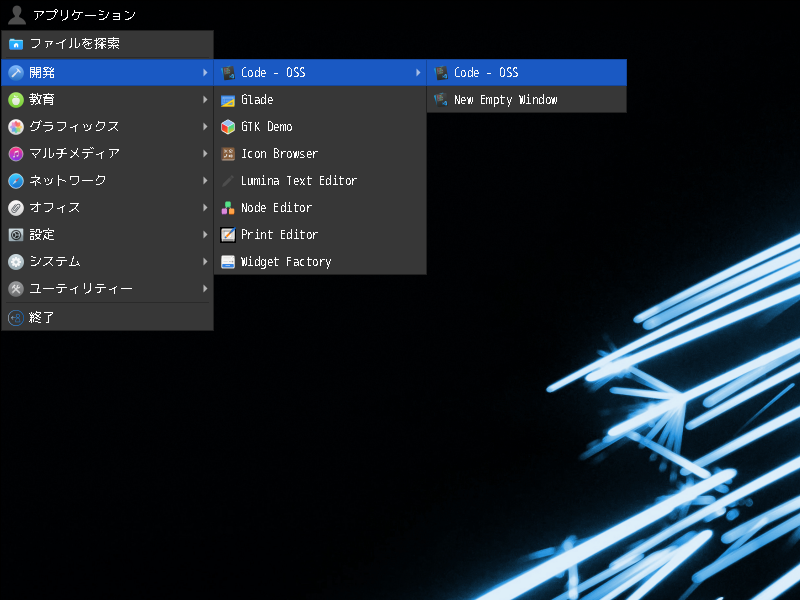Click the Code - OSS icon in the 開発 submenu

tap(228, 72)
